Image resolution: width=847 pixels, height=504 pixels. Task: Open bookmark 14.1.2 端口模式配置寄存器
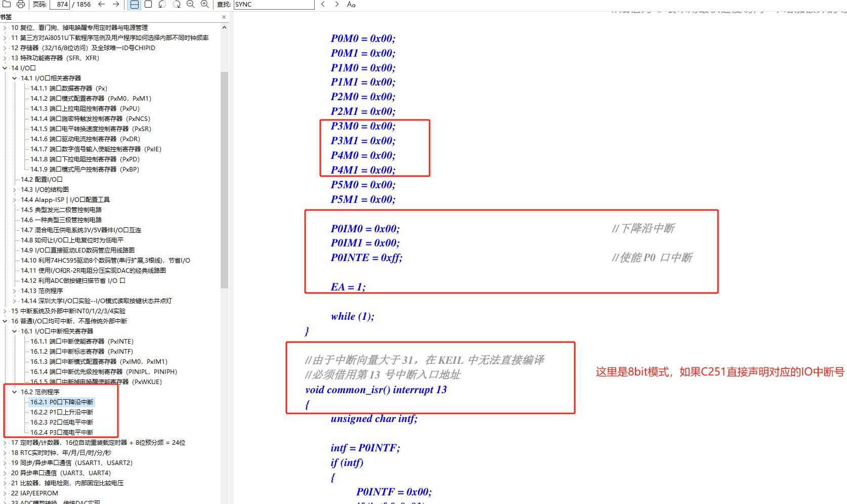[x=91, y=99]
